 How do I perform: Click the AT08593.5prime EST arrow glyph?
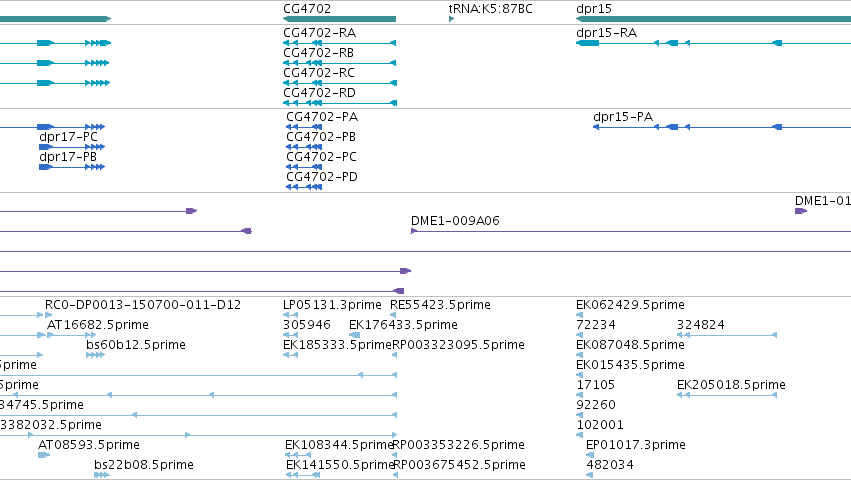tap(44, 455)
